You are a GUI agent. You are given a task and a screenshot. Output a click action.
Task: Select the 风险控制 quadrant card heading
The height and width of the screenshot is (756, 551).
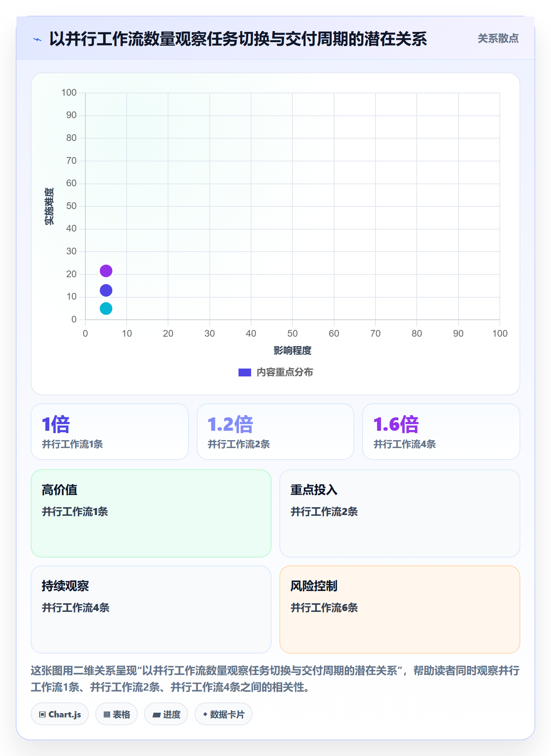[314, 586]
